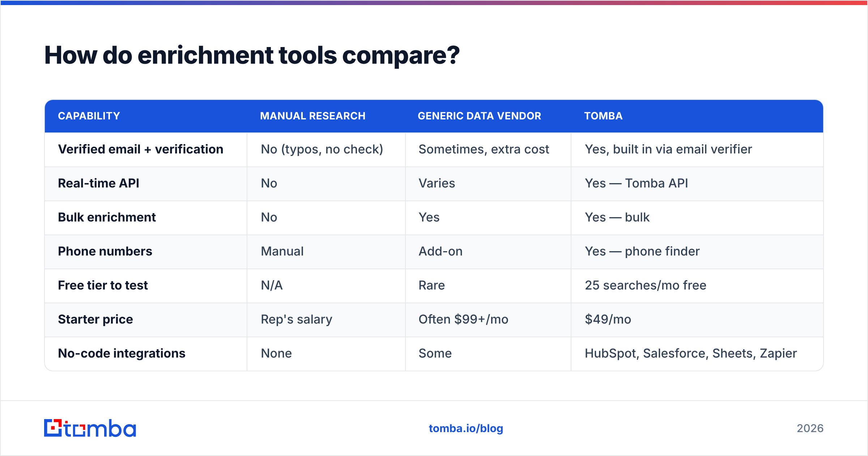Screen dimensions: 868x456
Task: Click the 'No-code integrations' row label
Action: [x=122, y=353]
